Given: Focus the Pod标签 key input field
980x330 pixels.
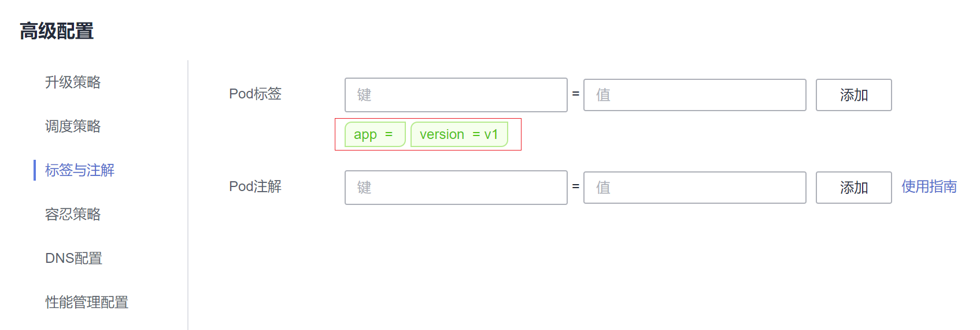Looking at the screenshot, I should 456,95.
